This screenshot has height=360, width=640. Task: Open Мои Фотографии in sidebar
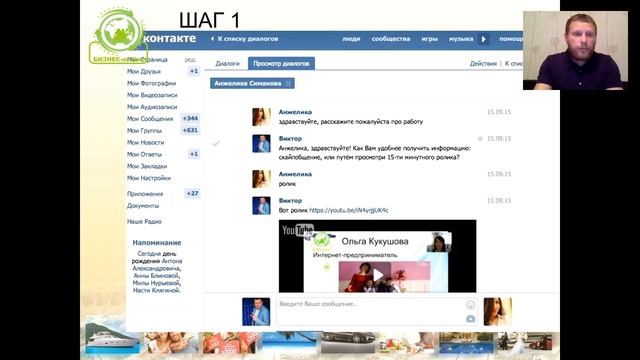click(151, 83)
